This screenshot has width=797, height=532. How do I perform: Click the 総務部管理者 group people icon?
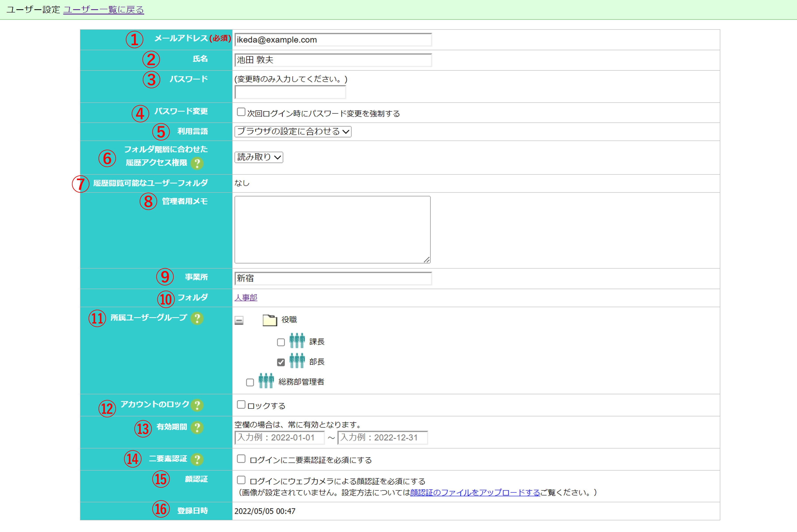tap(266, 381)
